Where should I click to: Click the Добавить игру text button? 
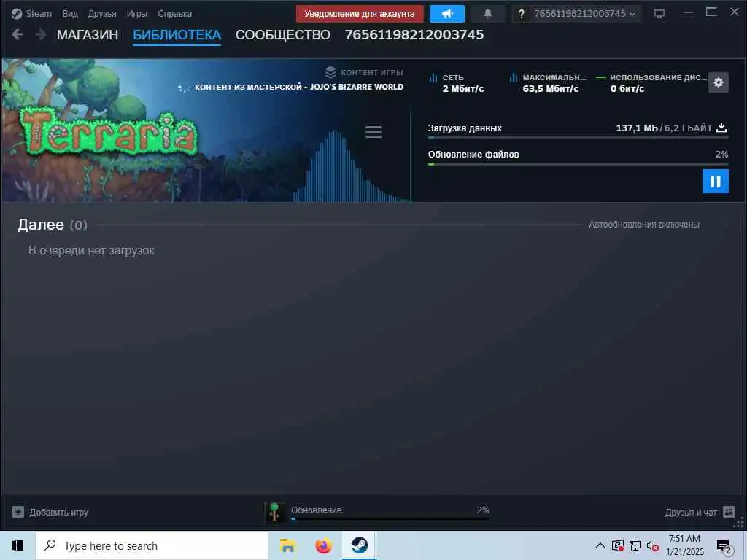[58, 513]
